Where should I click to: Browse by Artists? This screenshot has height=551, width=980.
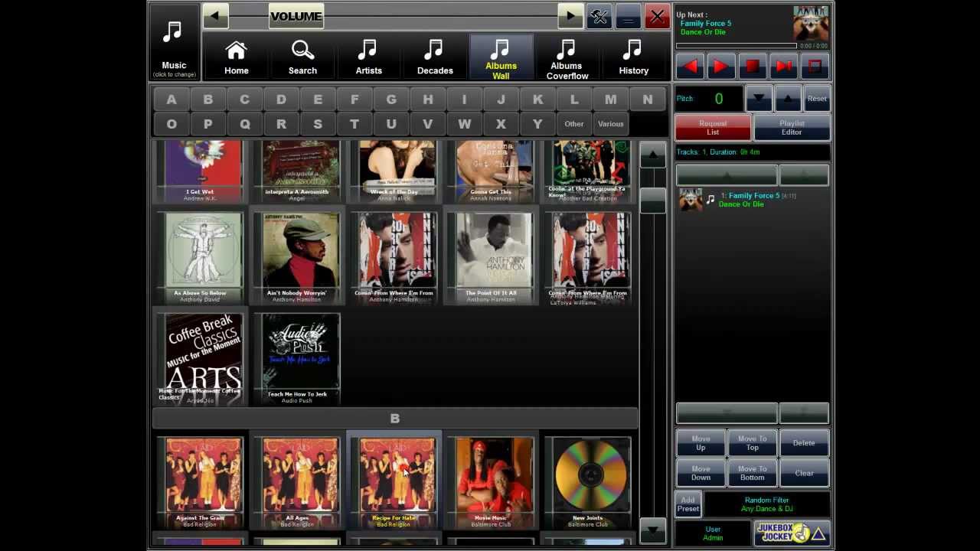coord(368,57)
